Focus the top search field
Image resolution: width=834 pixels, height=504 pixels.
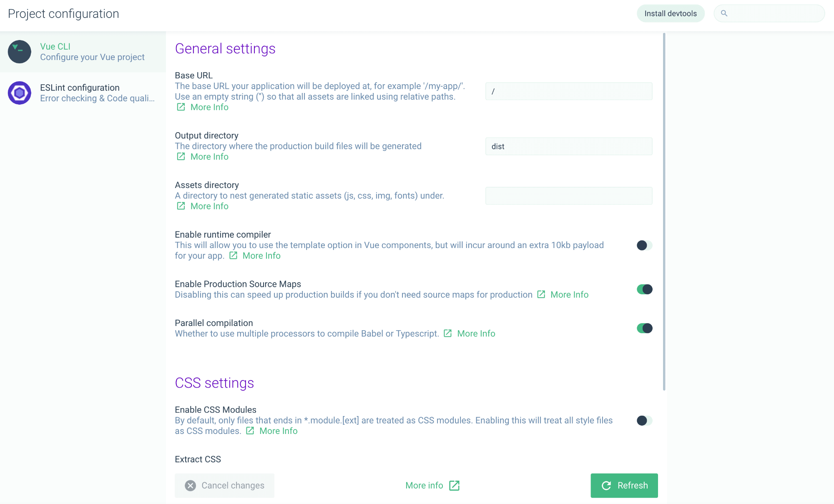[769, 13]
